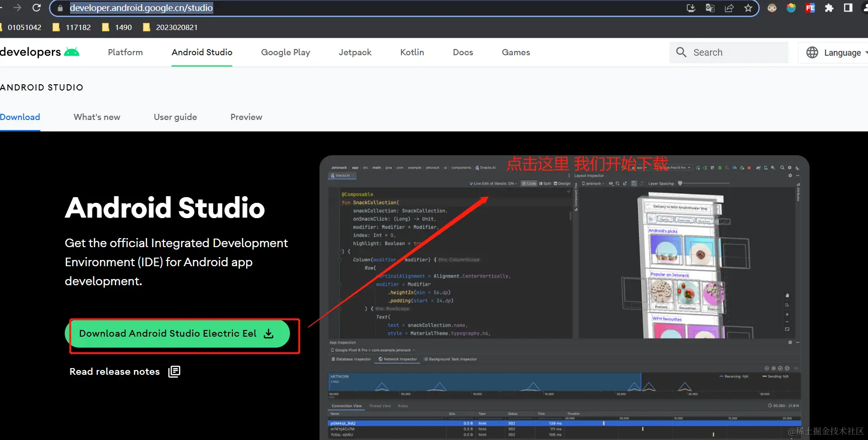The image size is (868, 440).
Task: Click the site lock icon in address bar
Action: pos(60,8)
